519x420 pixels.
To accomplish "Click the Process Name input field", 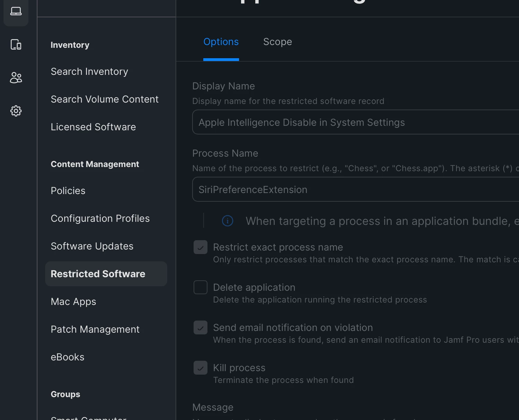I will [x=356, y=189].
